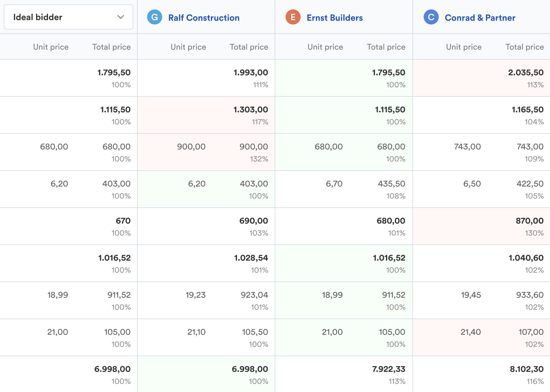Expand the bidder selector in the first column
This screenshot has width=550, height=392.
click(x=68, y=17)
